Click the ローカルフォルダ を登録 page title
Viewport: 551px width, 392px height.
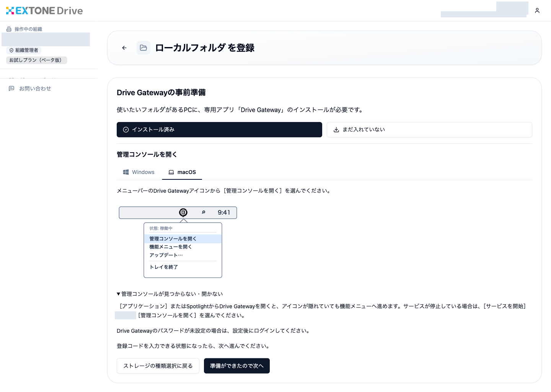point(205,48)
